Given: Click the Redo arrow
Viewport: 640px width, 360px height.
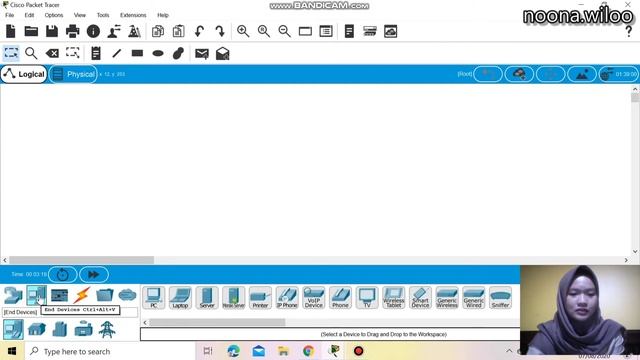Looking at the screenshot, I should (x=220, y=31).
